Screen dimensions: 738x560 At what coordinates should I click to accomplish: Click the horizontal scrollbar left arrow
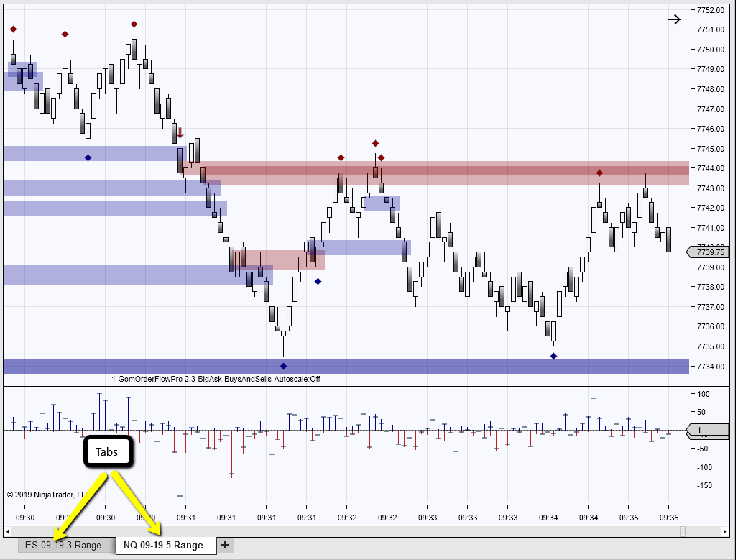point(7,532)
